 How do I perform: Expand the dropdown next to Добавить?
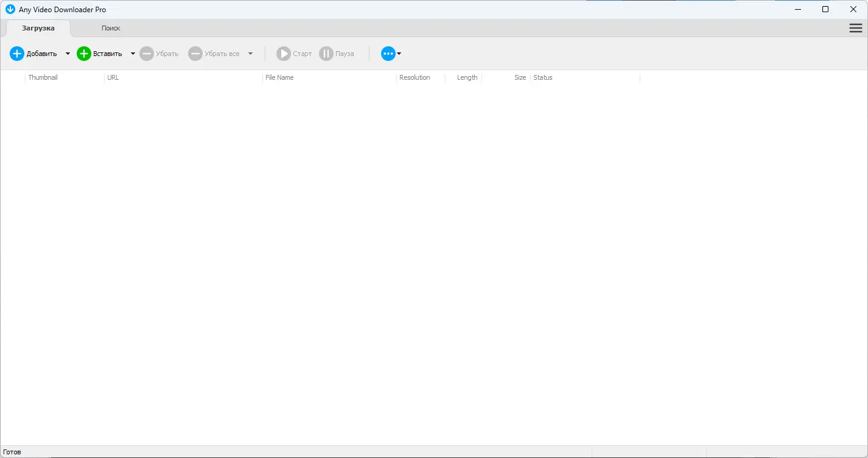(68, 54)
